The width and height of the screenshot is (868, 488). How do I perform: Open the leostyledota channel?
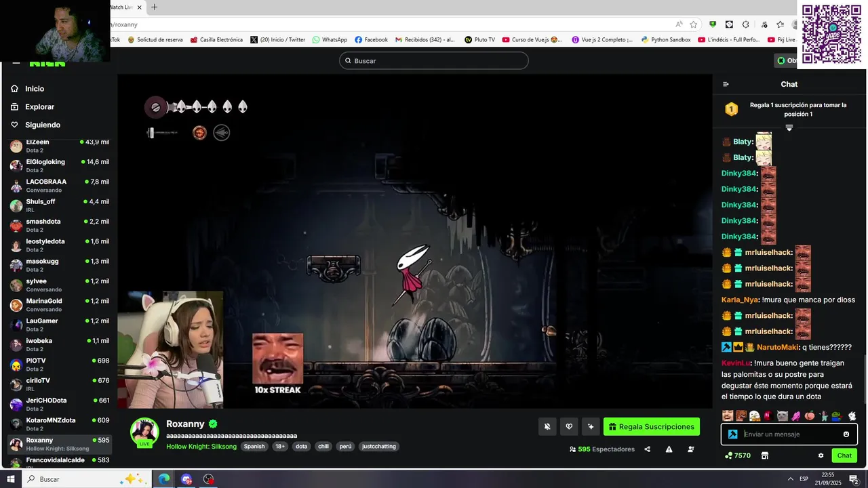pyautogui.click(x=59, y=245)
